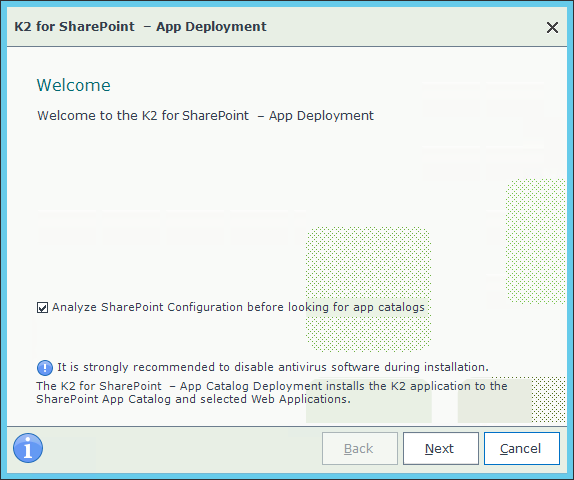Proceed with the Next button
This screenshot has height=480, width=574.
tap(441, 449)
